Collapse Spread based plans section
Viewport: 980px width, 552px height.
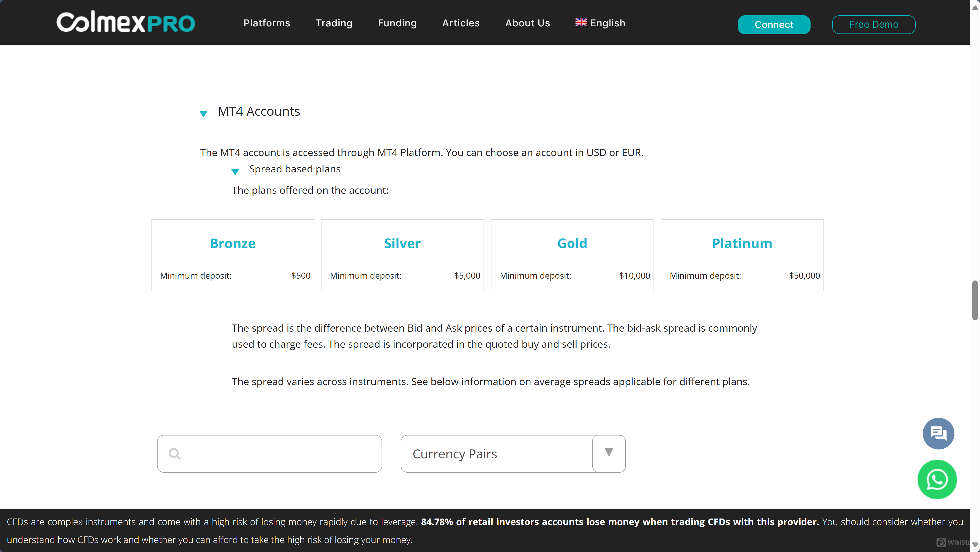pos(235,171)
